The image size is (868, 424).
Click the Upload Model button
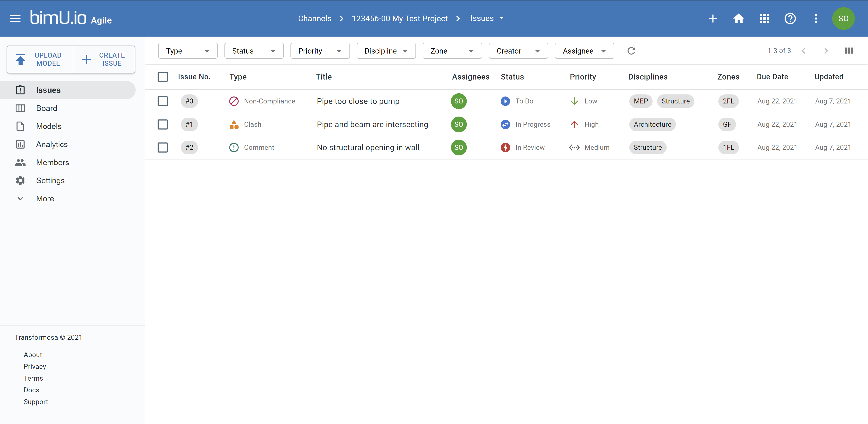pos(40,59)
